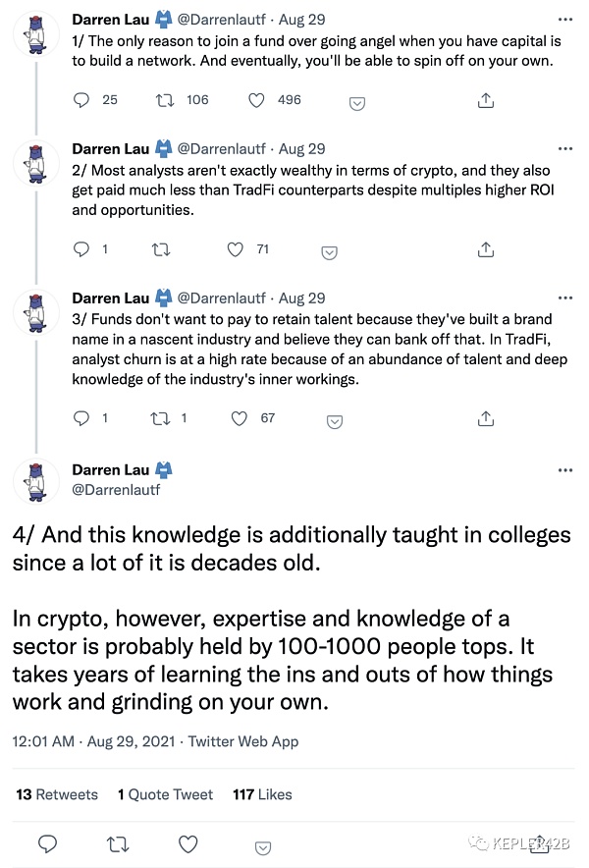
Task: Reply to tweet 1/ about joining a fund
Action: click(x=82, y=100)
